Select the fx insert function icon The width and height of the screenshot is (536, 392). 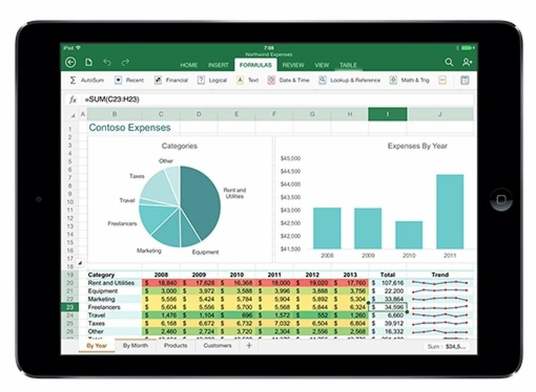click(73, 99)
